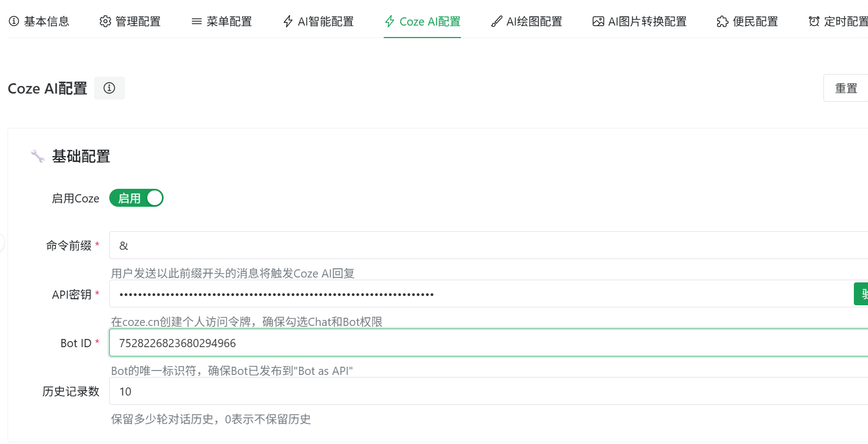The width and height of the screenshot is (868, 444).
Task: Click the wrench icon beside 基础配置
Action: (x=38, y=157)
